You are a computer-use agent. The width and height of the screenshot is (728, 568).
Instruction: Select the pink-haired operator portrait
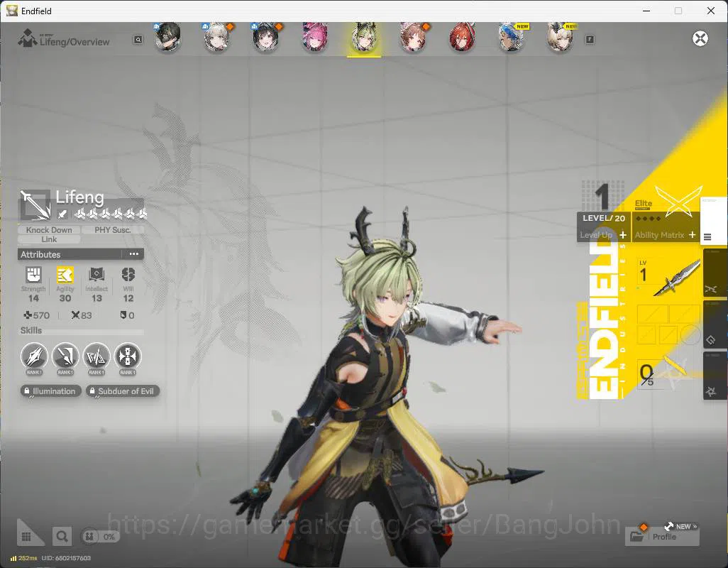pyautogui.click(x=315, y=37)
